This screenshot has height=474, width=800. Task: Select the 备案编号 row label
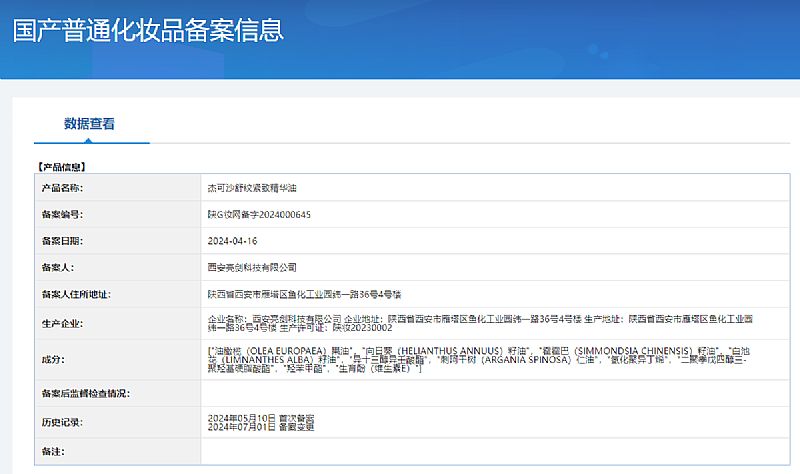click(x=61, y=214)
